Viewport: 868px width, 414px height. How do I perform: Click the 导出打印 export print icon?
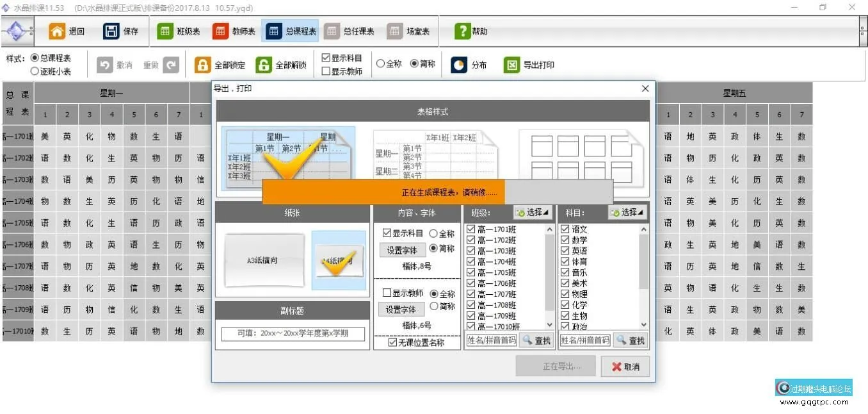coord(511,65)
